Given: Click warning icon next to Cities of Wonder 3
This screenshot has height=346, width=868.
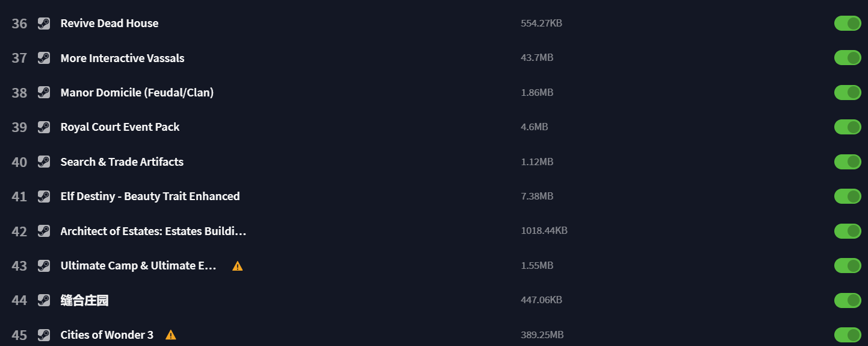Looking at the screenshot, I should 171,335.
